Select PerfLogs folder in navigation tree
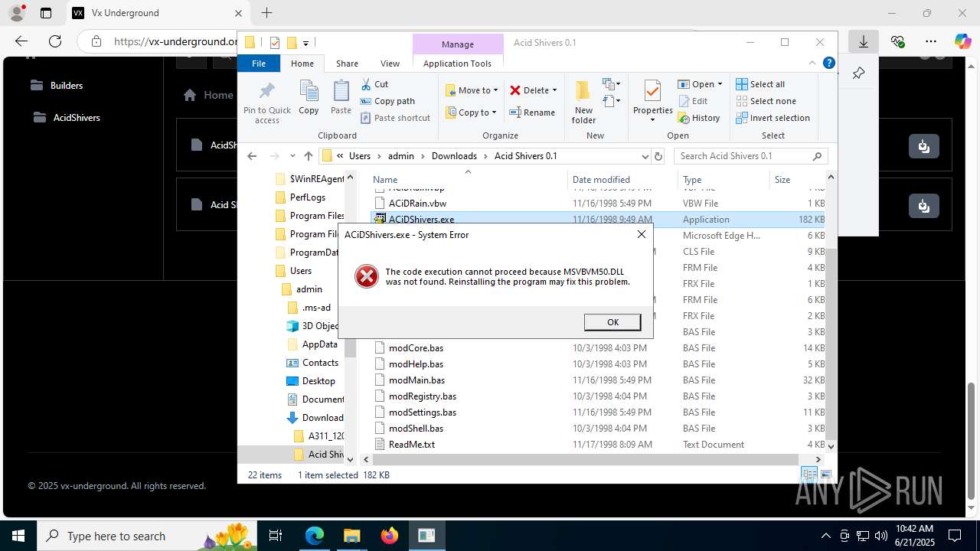The width and height of the screenshot is (980, 551). pyautogui.click(x=307, y=197)
